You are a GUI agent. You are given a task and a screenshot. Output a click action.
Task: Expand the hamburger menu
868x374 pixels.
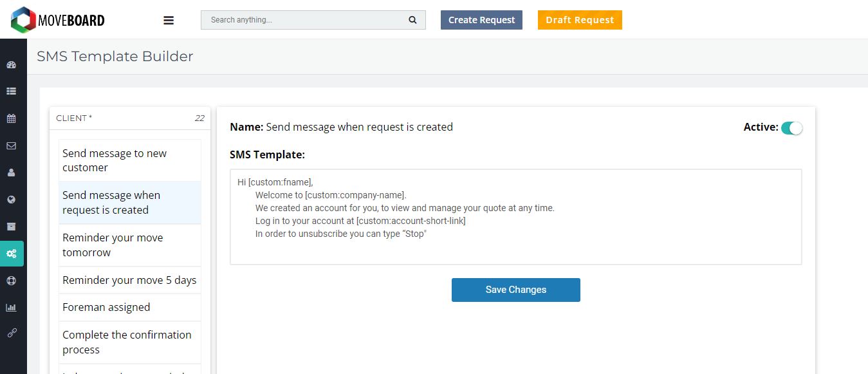[x=169, y=21]
